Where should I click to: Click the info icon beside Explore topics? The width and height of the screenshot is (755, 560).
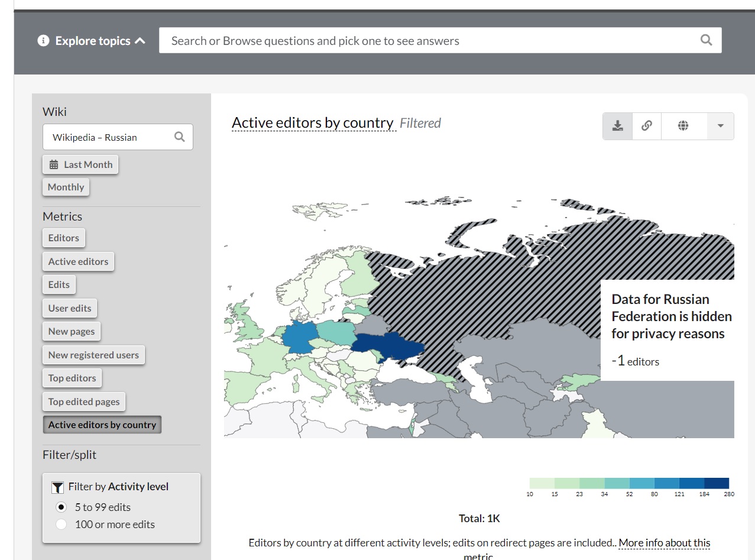[43, 41]
